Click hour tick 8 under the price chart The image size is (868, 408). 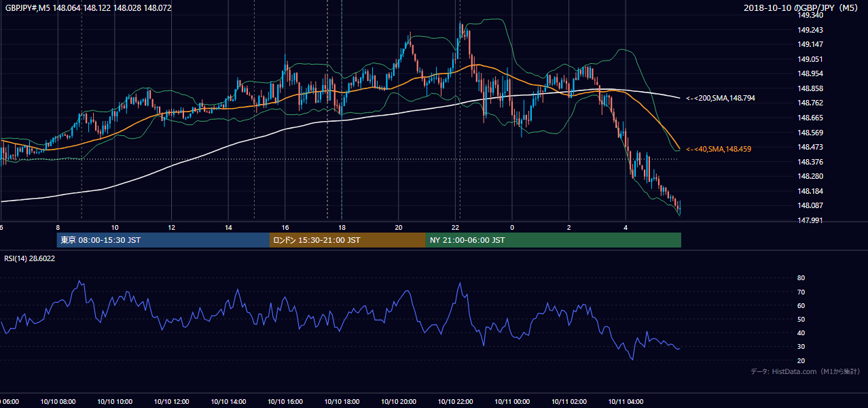click(58, 228)
